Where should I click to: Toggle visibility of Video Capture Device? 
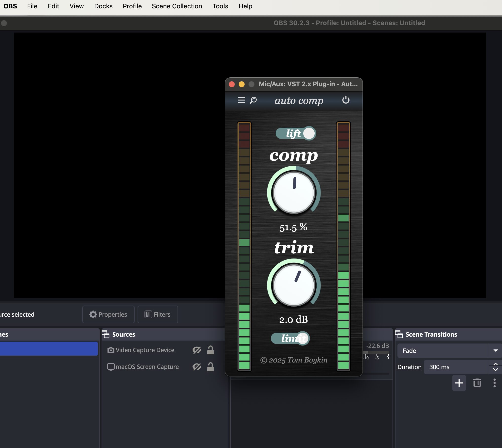[197, 350]
